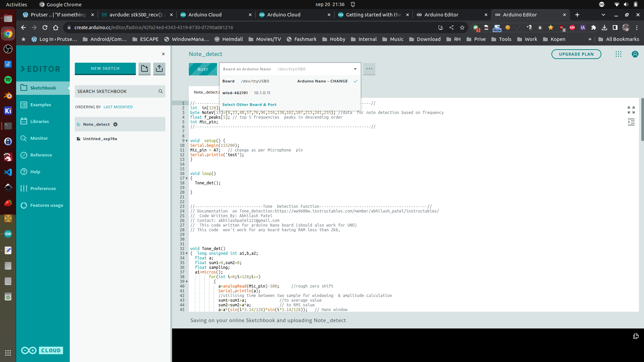Open the Chrome tab search dropdown
The image size is (644, 362).
coord(603,15)
